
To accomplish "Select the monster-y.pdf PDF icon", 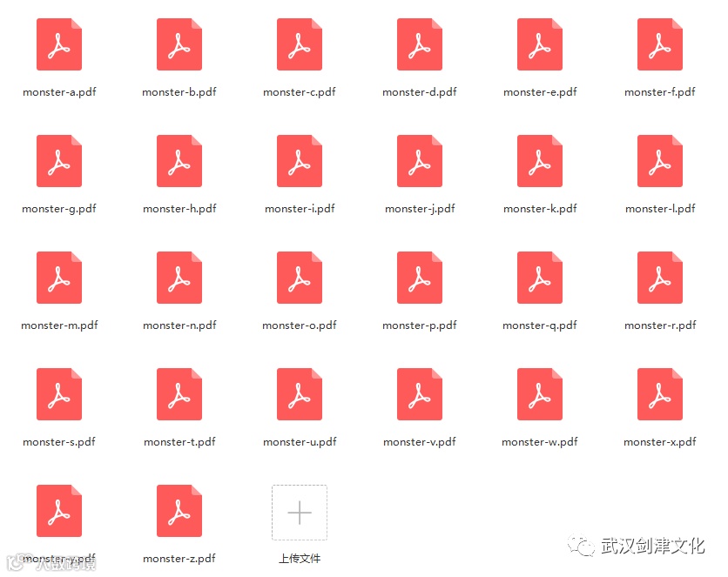I will 59,511.
